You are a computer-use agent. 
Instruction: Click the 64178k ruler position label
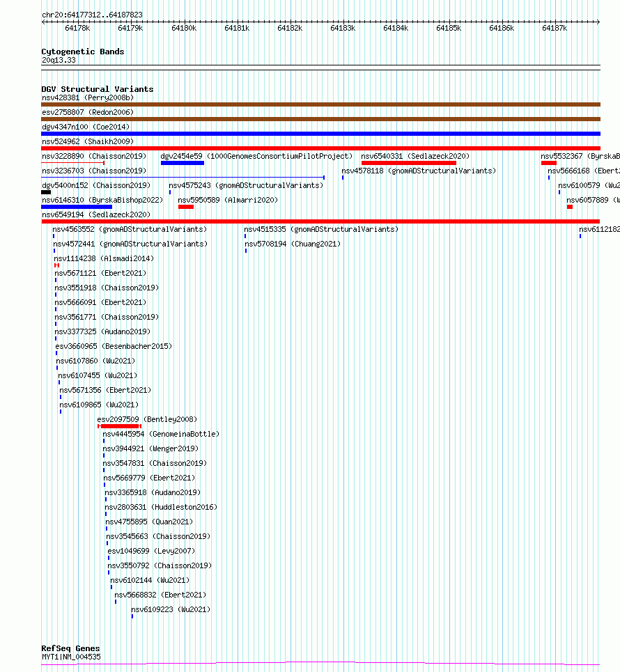pyautogui.click(x=77, y=28)
